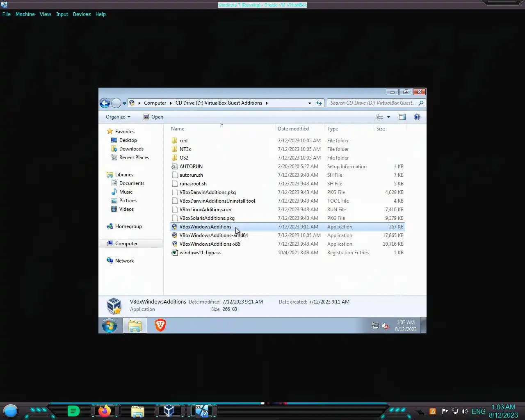Open the VirtualBox Help menu
Image resolution: width=525 pixels, height=420 pixels.
pos(100,14)
